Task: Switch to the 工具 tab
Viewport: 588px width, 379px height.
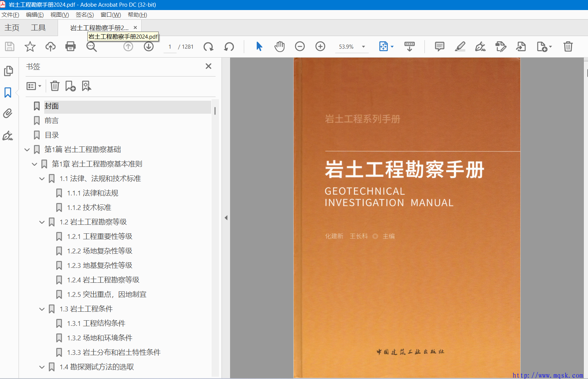Action: pos(38,28)
